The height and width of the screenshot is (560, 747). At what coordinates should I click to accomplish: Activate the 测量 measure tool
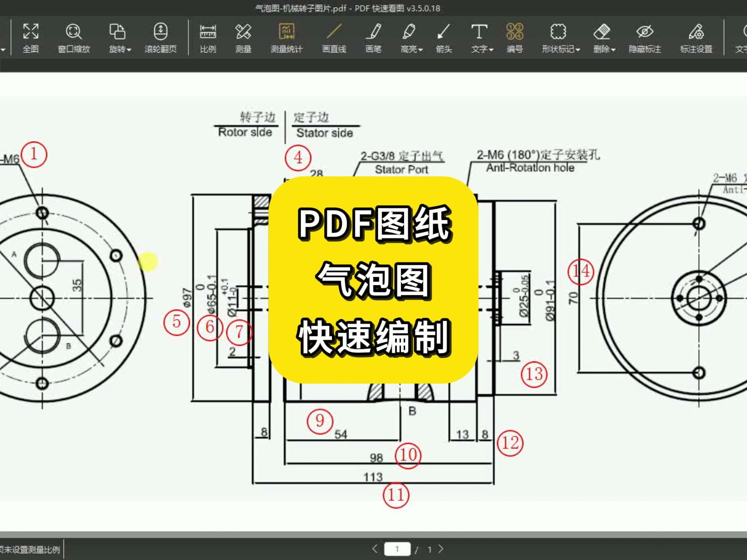[x=243, y=38]
